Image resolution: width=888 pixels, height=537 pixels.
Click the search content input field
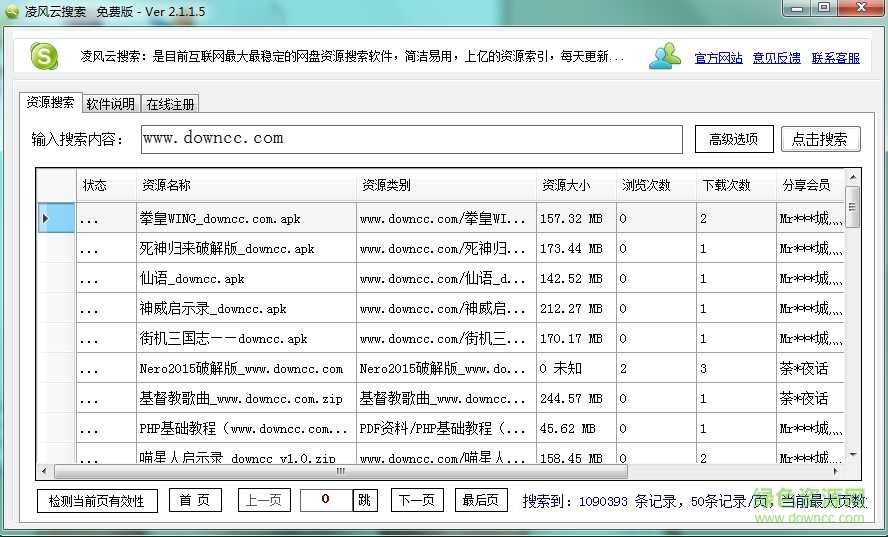(x=411, y=139)
